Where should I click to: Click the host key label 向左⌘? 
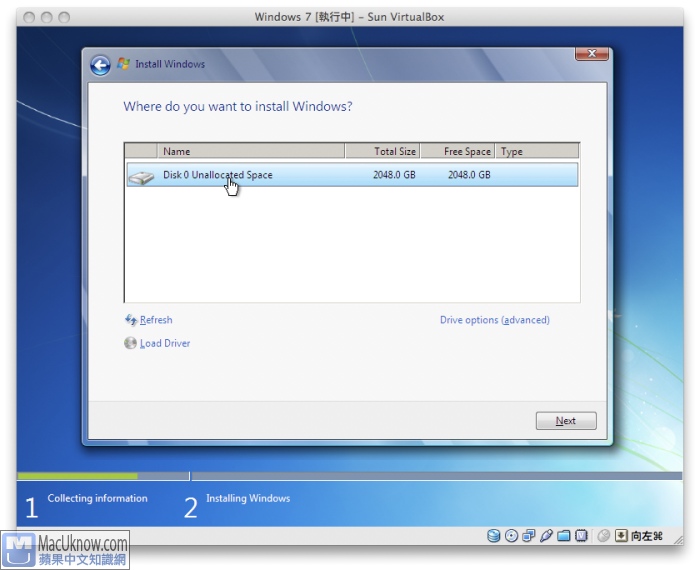coord(646,536)
